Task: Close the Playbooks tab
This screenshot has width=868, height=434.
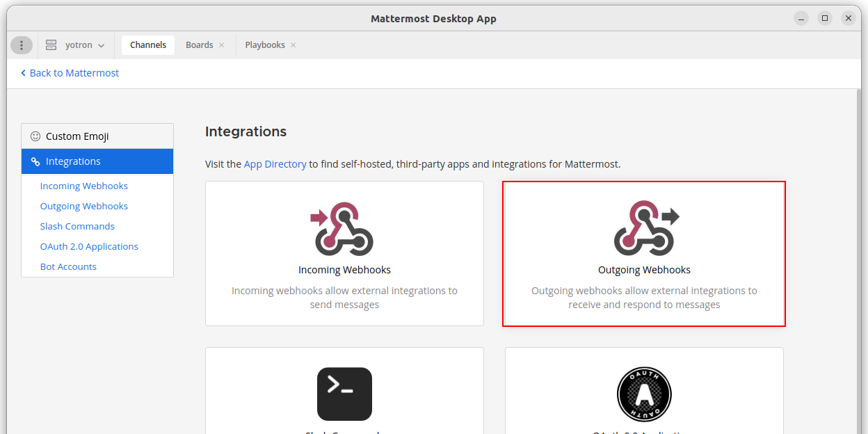Action: 294,45
